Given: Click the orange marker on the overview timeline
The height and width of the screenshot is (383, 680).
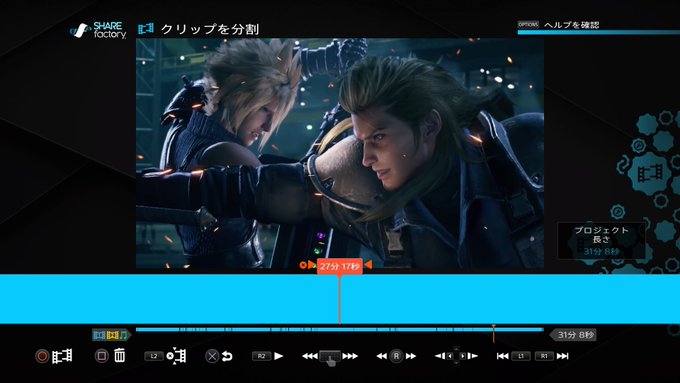Looking at the screenshot, I should (494, 333).
